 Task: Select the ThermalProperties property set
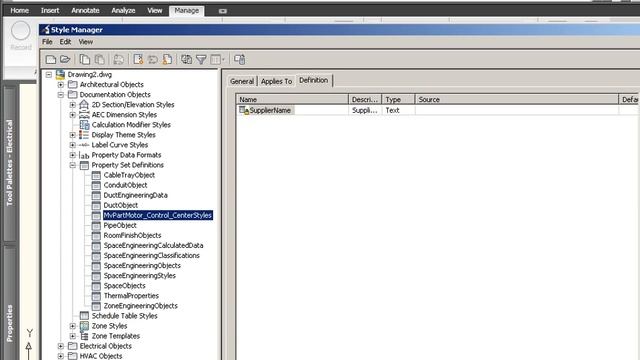click(x=131, y=296)
